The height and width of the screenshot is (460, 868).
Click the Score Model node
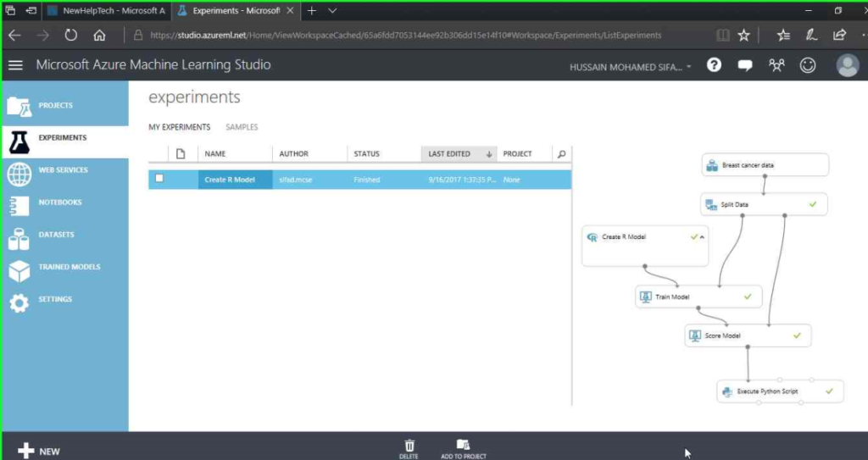(x=748, y=335)
